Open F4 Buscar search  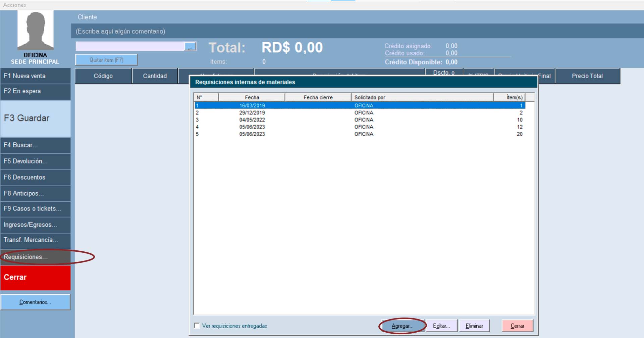coord(35,145)
